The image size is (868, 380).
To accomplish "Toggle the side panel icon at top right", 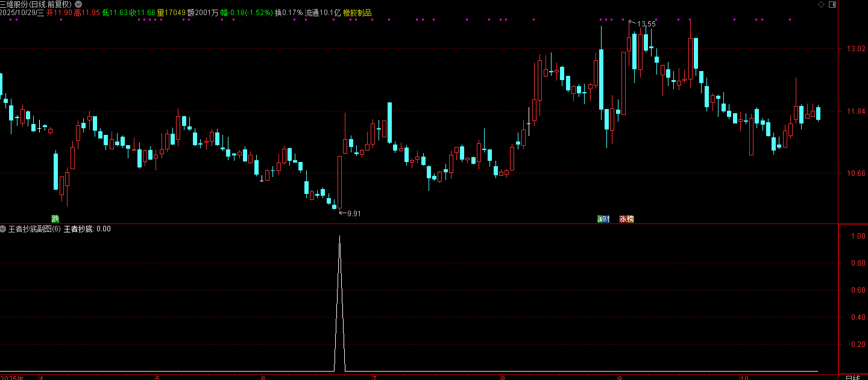I will pos(832,4).
